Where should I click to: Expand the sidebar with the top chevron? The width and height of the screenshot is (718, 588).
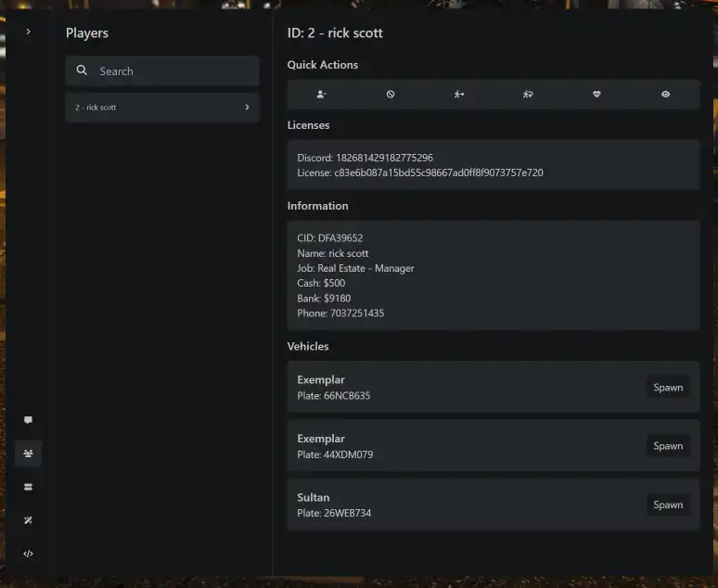coord(29,32)
